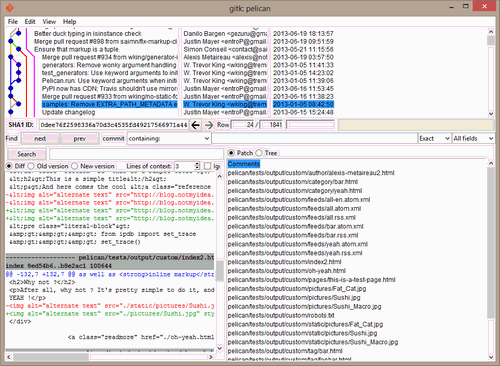The image size is (500, 366).
Task: Open custom/index2.html in file list
Action: coord(285,262)
